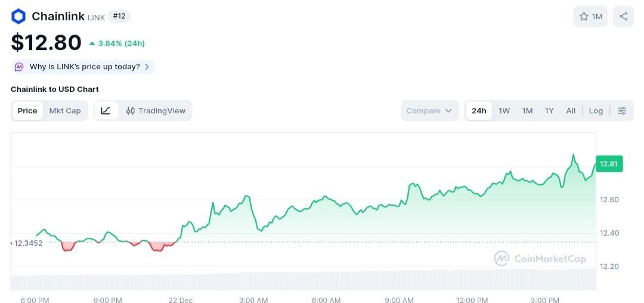The height and width of the screenshot is (303, 644).
Task: Switch to line chart view icon
Action: click(106, 111)
